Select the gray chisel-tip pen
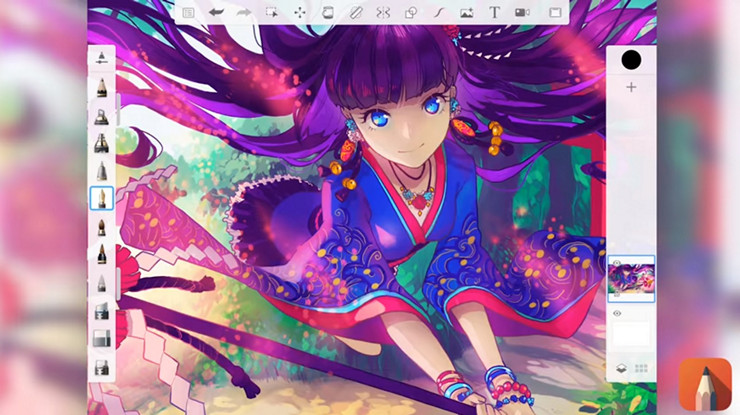Viewport: 740px width, 415px height. (101, 171)
